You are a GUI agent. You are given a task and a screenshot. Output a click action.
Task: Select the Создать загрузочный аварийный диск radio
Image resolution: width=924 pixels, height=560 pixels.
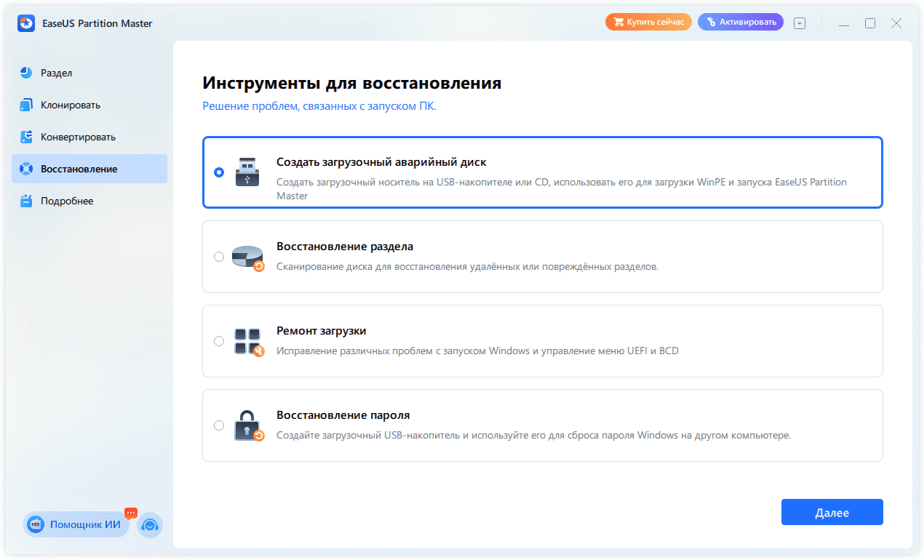tap(219, 172)
